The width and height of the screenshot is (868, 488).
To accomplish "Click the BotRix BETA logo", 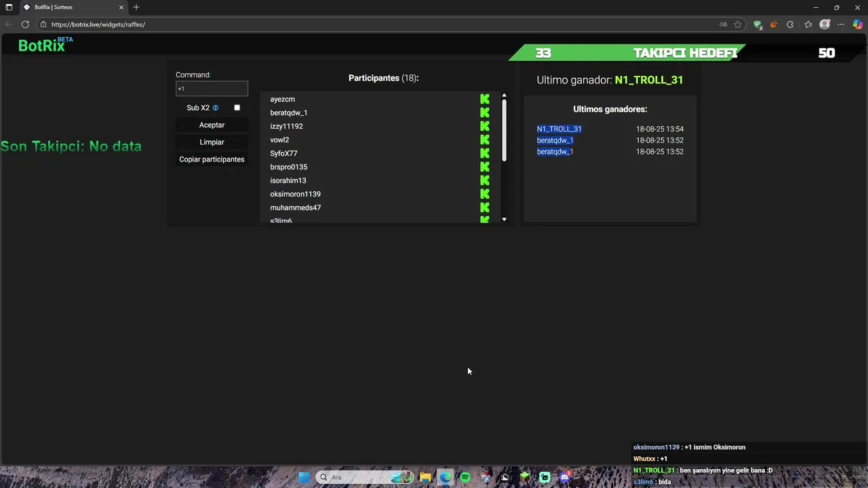I will tap(45, 45).
